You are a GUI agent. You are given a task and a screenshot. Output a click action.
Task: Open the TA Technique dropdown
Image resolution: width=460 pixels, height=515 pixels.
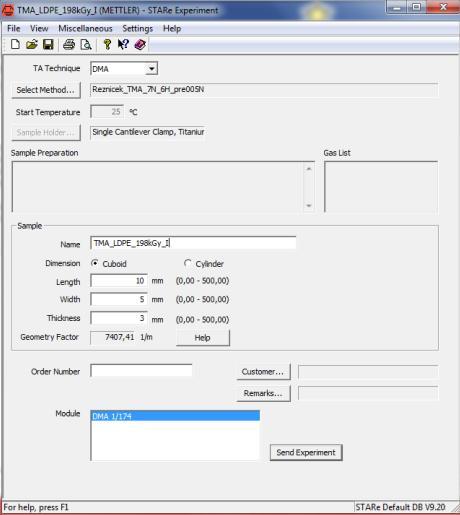(152, 69)
